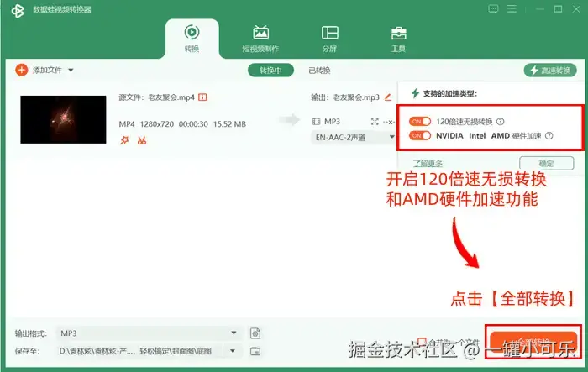Open the EN-AAC-2声道 audio track dropdown
Screen dimensions: 588x372
tap(354, 137)
